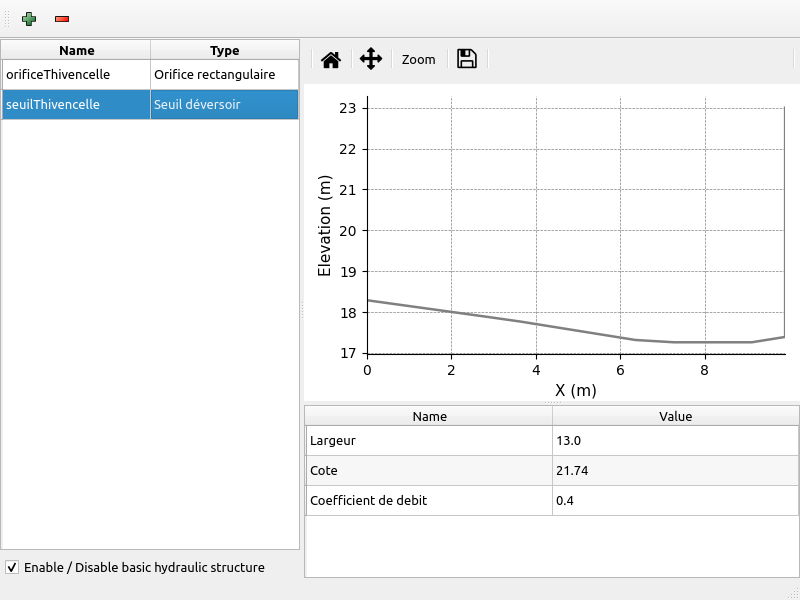Sort structures by Name column header
The image size is (800, 600).
pyautogui.click(x=76, y=50)
